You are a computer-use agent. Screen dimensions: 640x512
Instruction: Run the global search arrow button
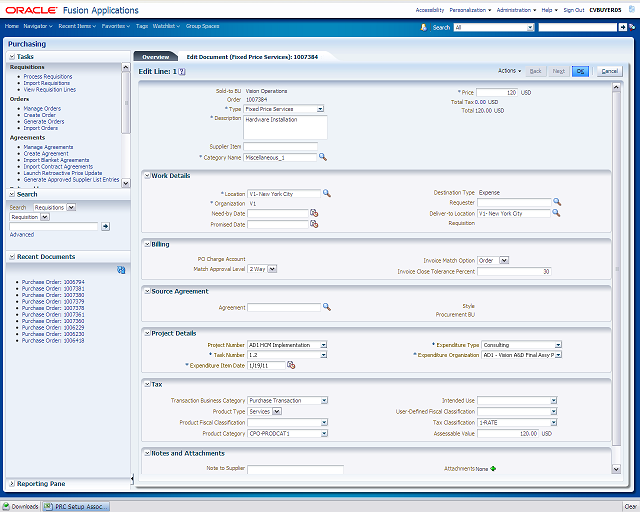[x=622, y=27]
